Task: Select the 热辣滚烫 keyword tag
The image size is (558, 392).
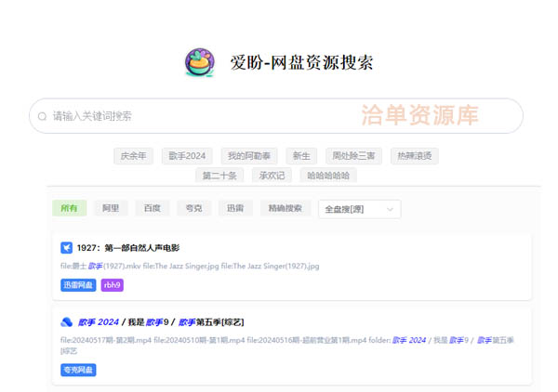Action: click(x=415, y=156)
